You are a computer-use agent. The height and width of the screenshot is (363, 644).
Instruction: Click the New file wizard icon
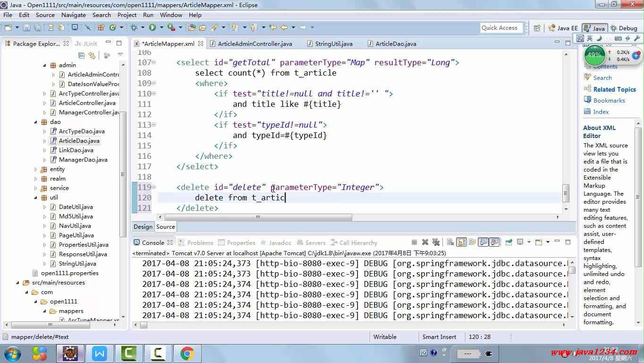[9, 28]
